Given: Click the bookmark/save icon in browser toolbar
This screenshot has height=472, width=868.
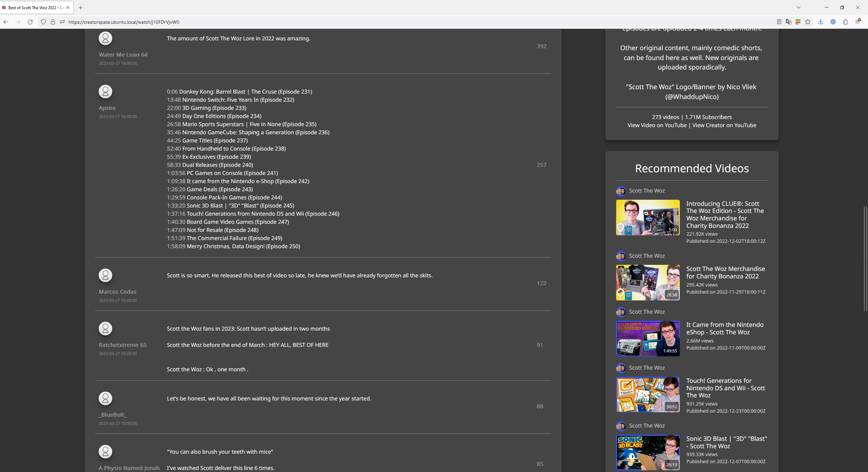Looking at the screenshot, I should pos(808,22).
